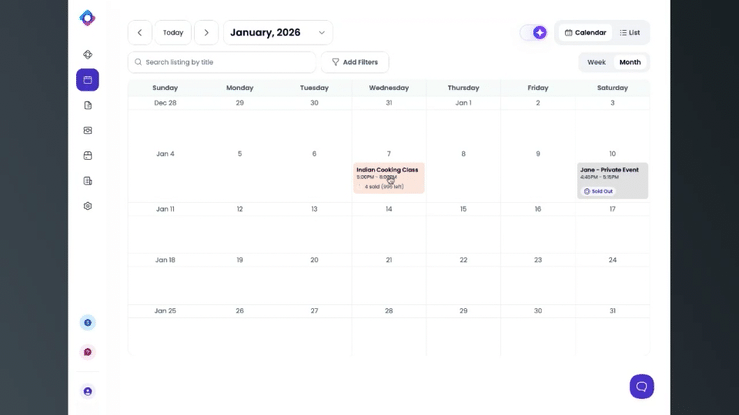Select the Month view option
Viewport: 739px width, 415px height.
(630, 62)
